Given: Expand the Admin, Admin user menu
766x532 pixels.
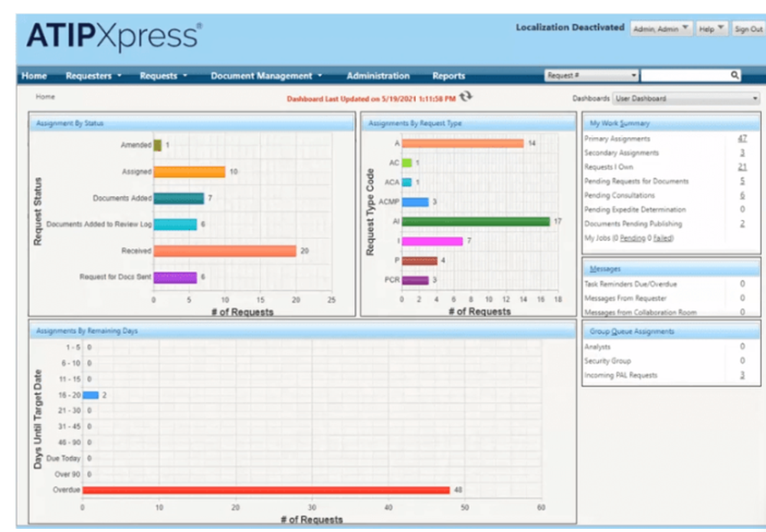Looking at the screenshot, I should click(x=661, y=28).
